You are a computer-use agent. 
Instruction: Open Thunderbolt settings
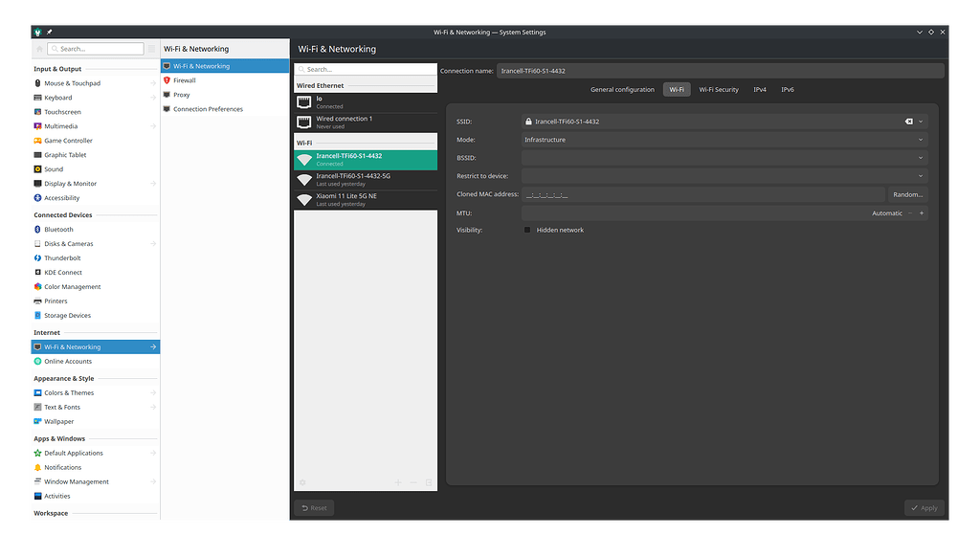[95, 258]
